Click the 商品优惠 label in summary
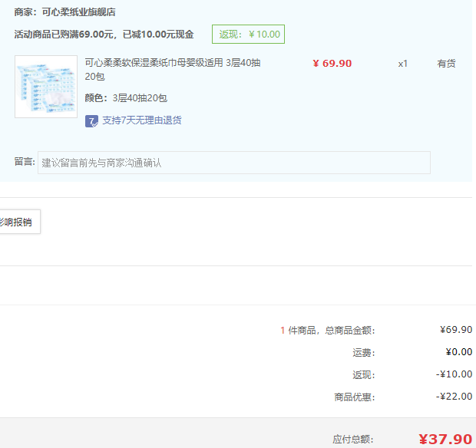476x448 pixels. (x=354, y=397)
